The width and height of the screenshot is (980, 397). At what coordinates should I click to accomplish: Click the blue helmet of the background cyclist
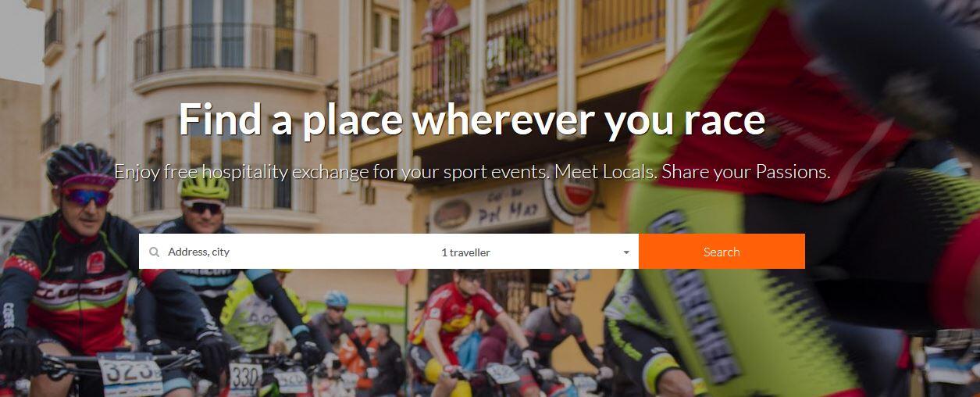point(337,299)
